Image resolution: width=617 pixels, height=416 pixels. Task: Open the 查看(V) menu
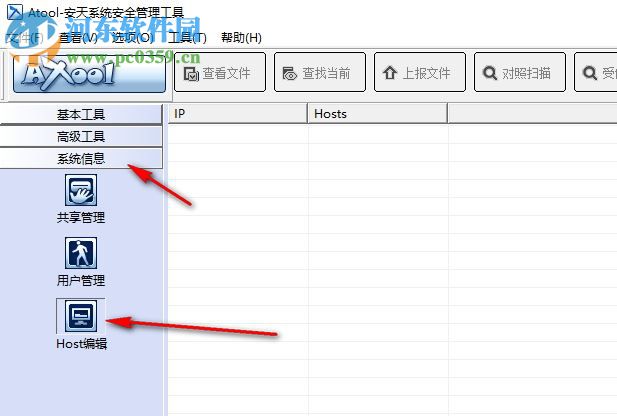tap(78, 38)
